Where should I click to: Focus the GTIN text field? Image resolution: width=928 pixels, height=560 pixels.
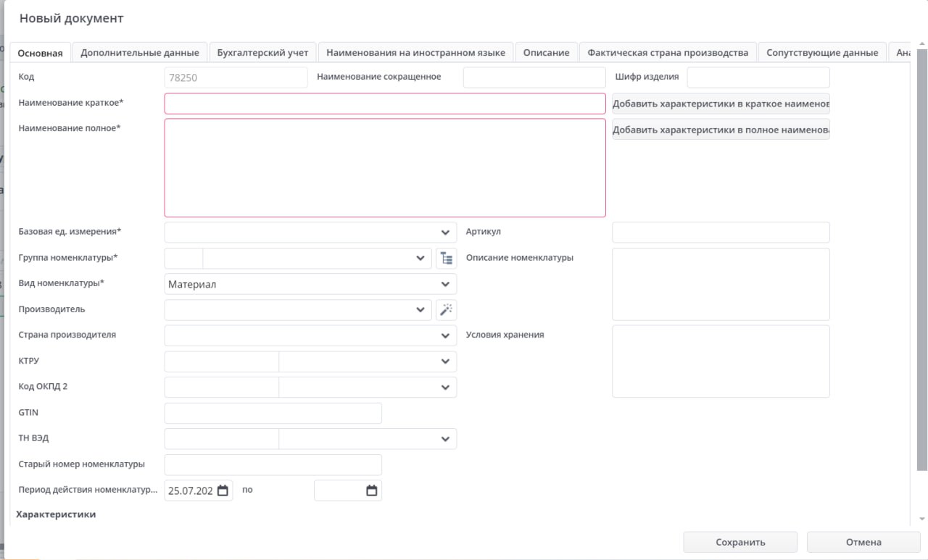point(273,413)
